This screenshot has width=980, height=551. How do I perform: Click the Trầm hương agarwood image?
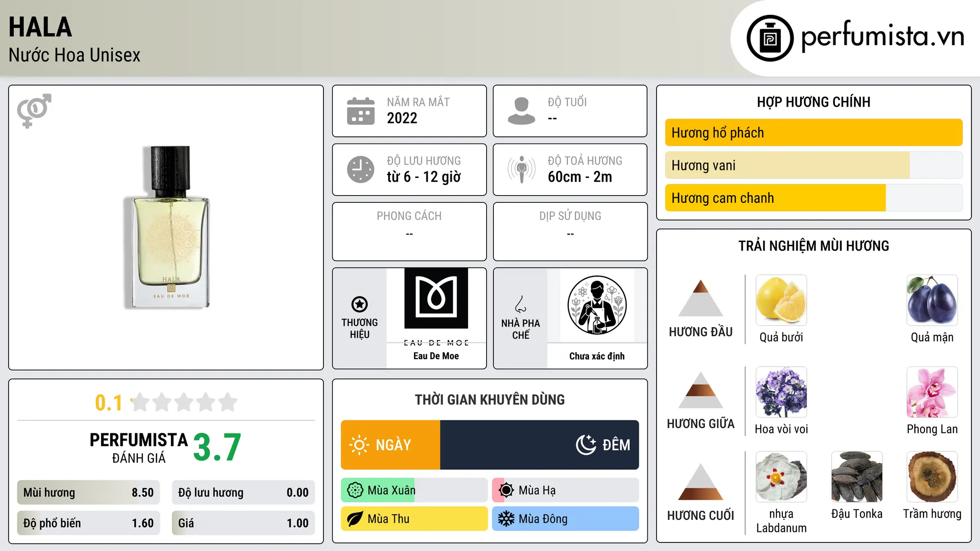pyautogui.click(x=932, y=477)
